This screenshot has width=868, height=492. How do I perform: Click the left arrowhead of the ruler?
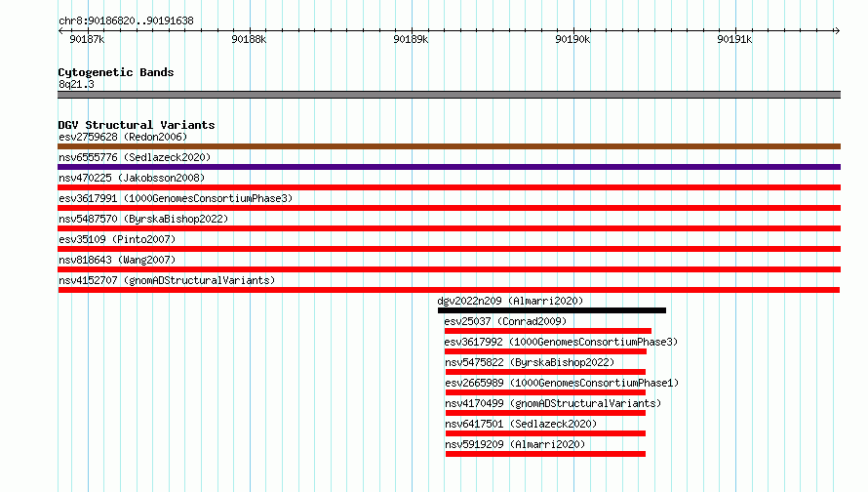click(60, 30)
